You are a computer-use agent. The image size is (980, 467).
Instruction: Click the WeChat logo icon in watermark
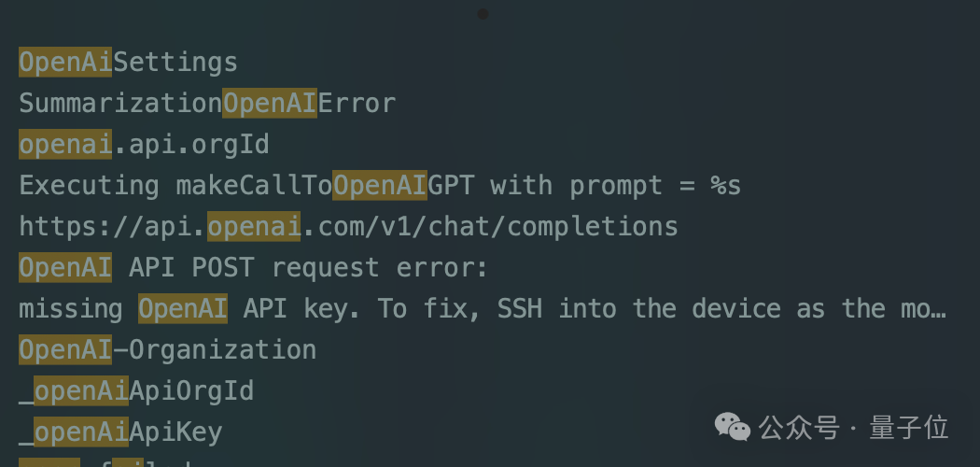(732, 428)
